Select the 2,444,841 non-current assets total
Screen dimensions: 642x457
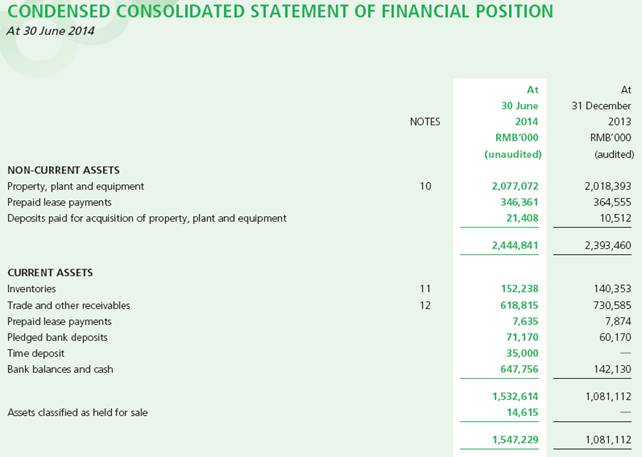[x=515, y=245]
